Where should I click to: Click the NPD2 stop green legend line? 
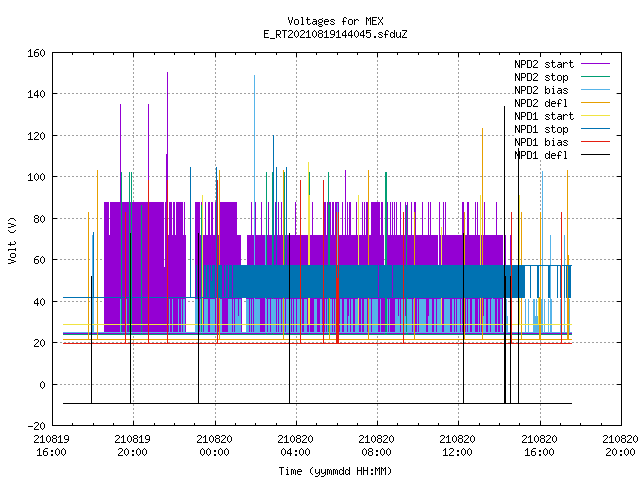pos(595,77)
